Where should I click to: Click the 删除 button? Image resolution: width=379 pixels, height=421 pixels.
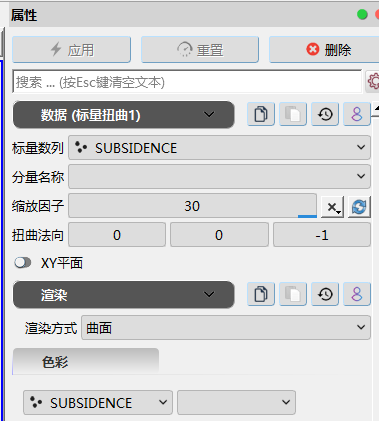[325, 50]
